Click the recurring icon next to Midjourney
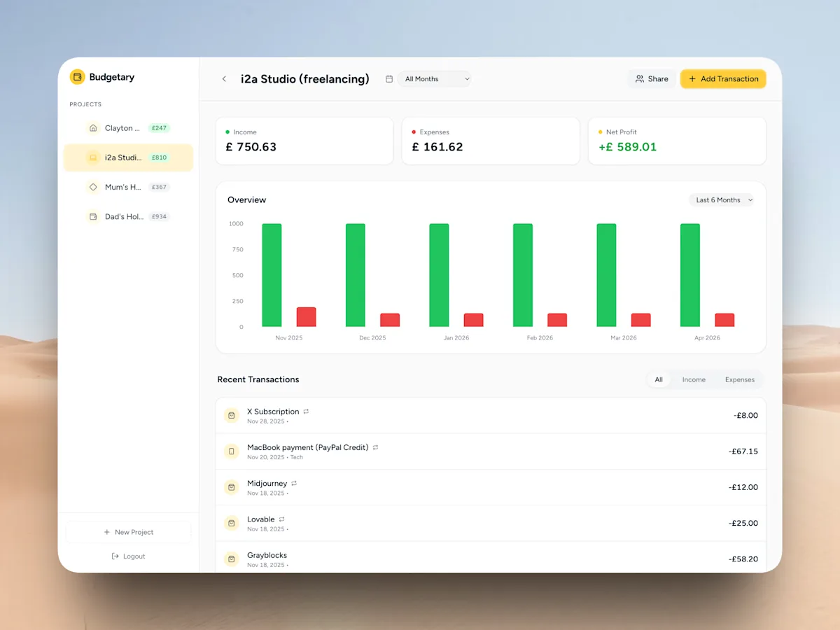The width and height of the screenshot is (840, 630). (294, 483)
